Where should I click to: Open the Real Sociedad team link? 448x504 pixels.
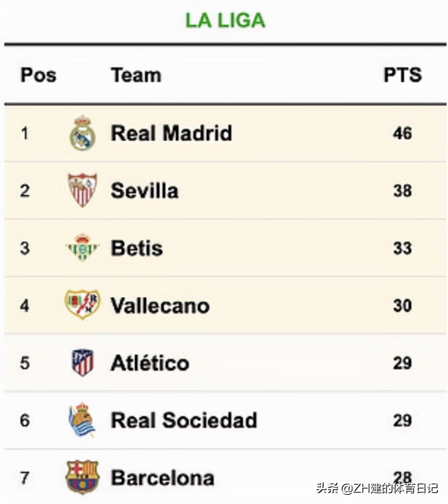(184, 420)
